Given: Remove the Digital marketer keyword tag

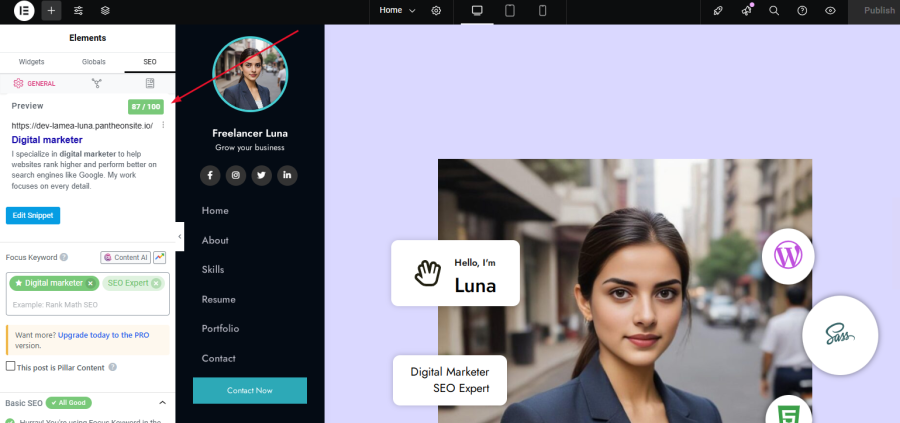Looking at the screenshot, I should (x=90, y=284).
